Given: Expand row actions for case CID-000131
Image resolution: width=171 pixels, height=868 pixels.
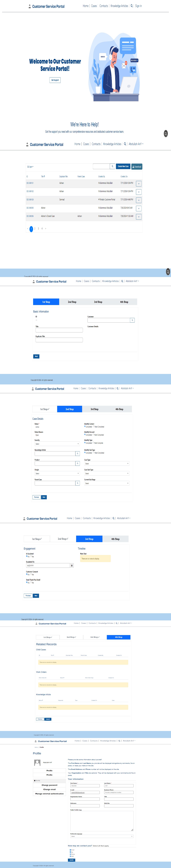Looking at the screenshot, I should tap(139, 184).
